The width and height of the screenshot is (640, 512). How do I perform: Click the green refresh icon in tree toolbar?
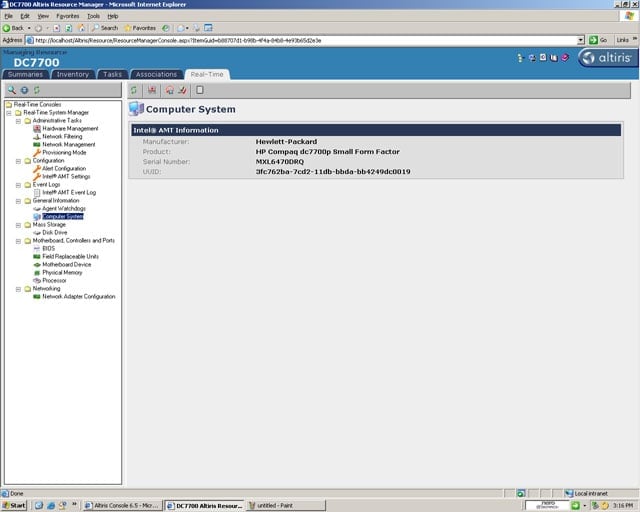(x=37, y=90)
